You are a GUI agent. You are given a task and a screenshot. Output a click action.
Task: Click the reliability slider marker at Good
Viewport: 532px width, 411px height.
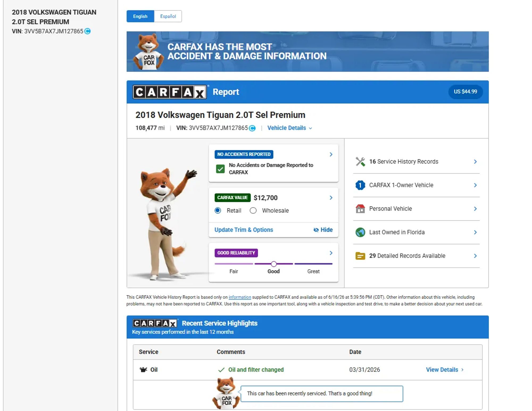tap(274, 264)
